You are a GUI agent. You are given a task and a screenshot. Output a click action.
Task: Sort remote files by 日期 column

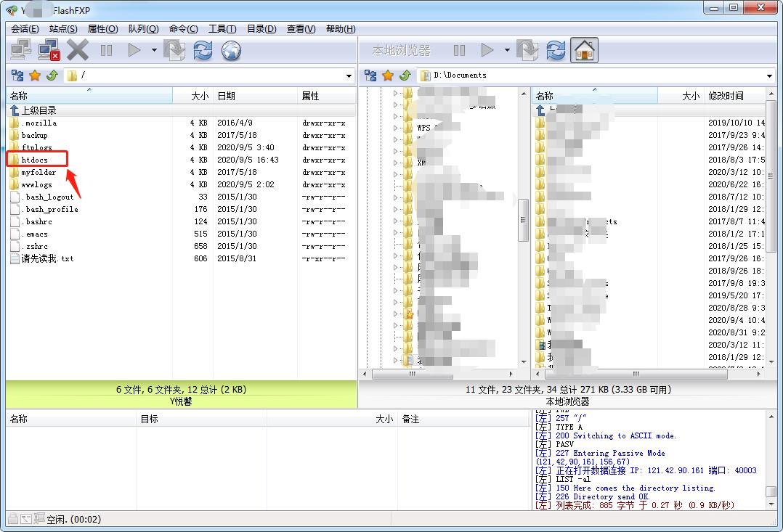click(x=255, y=96)
